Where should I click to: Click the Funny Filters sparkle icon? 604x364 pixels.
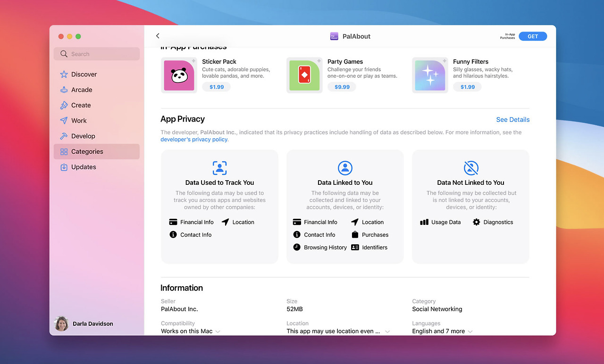click(430, 75)
